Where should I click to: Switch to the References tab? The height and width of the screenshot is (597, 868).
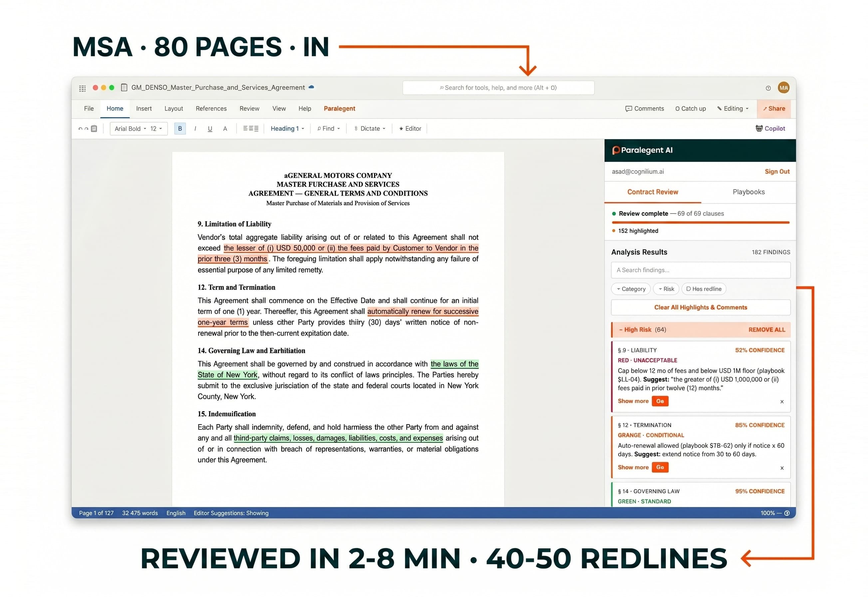(211, 109)
